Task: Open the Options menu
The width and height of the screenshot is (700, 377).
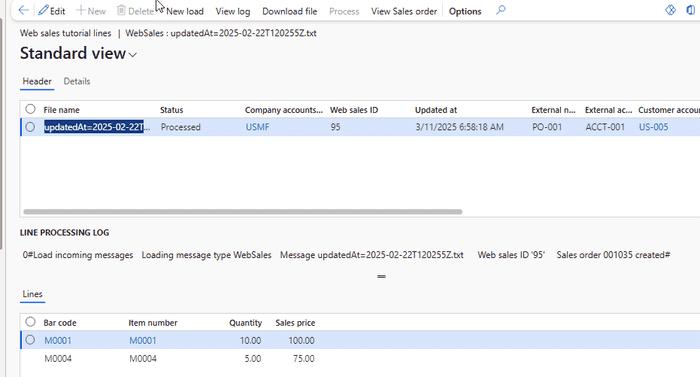Action: coord(465,11)
